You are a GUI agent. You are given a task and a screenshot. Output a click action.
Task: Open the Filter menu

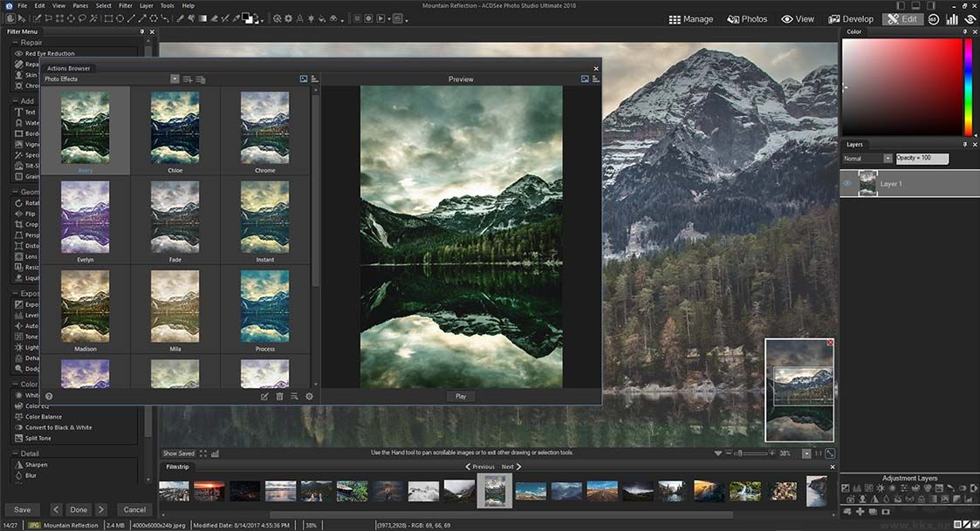click(125, 4)
